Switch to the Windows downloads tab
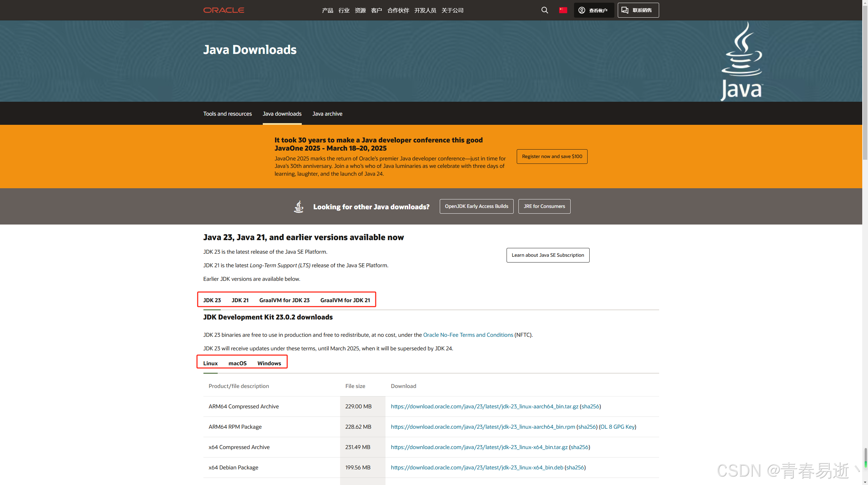The image size is (868, 485). [269, 363]
